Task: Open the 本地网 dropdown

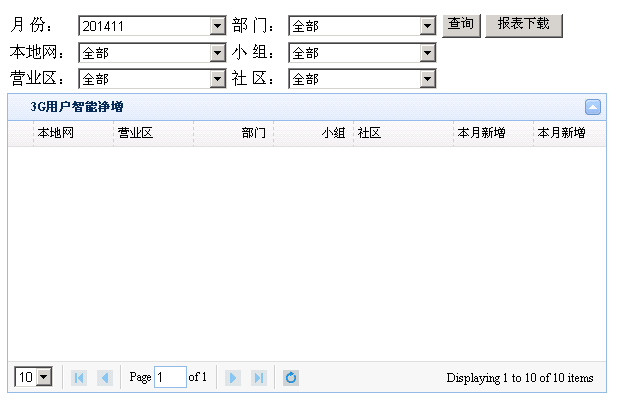Action: [152, 53]
